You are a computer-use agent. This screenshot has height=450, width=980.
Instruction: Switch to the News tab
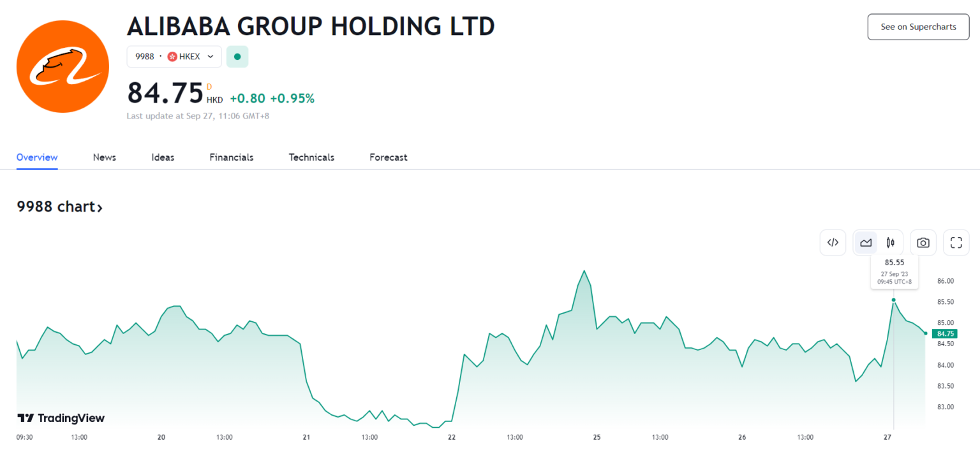click(105, 157)
